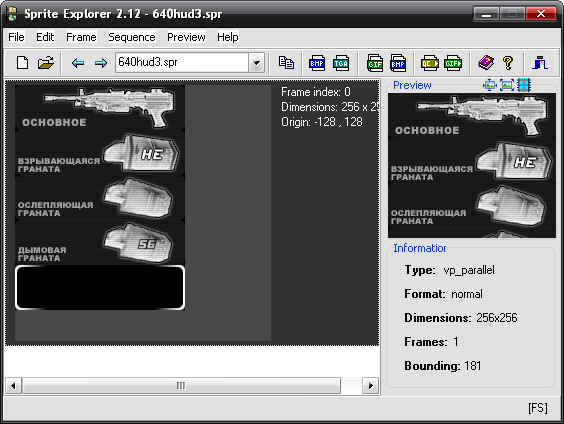The height and width of the screenshot is (424, 564).
Task: Minimize the Sprite Explorer window
Action: click(486, 14)
